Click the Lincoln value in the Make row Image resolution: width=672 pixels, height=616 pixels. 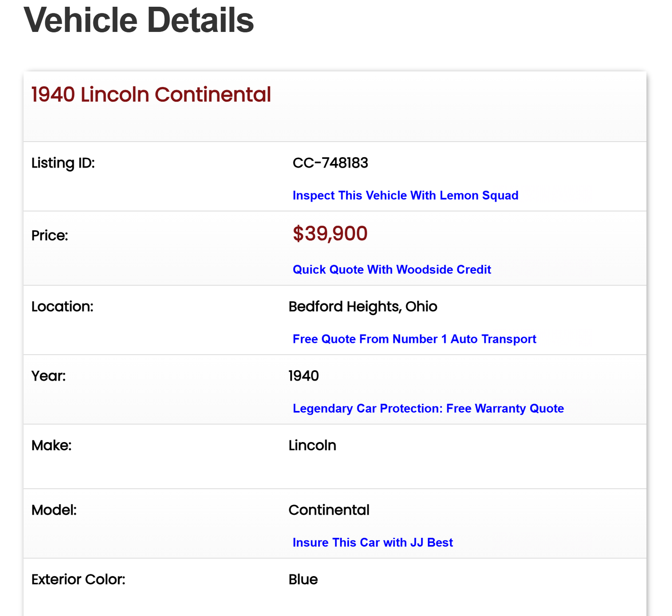point(312,445)
